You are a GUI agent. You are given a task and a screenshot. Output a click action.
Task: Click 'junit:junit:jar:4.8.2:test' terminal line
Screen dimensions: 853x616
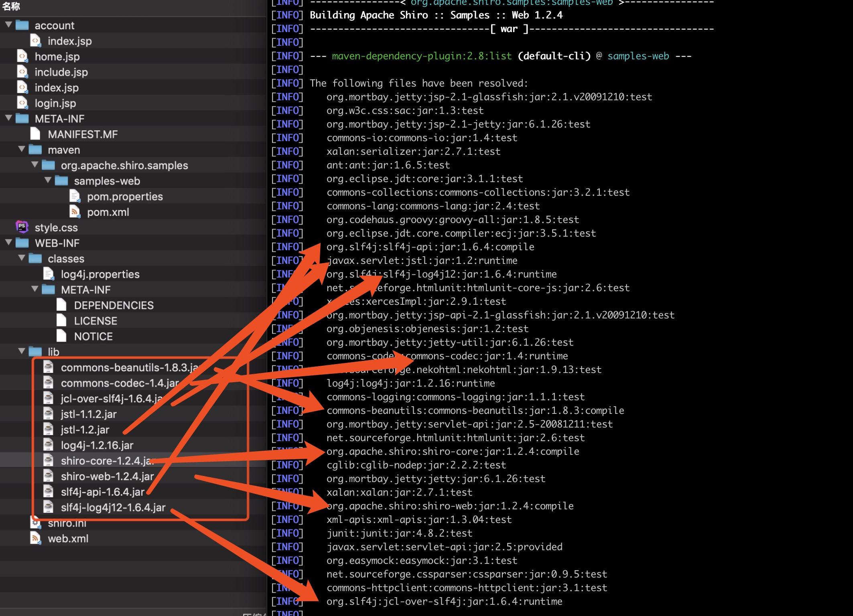pos(399,533)
